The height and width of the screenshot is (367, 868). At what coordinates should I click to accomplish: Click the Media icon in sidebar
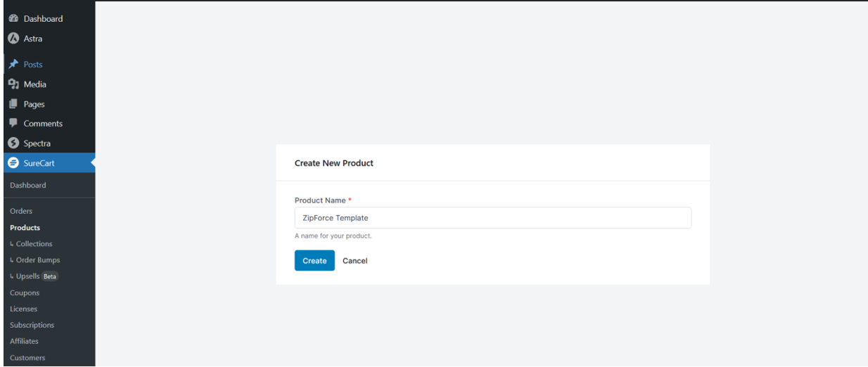pyautogui.click(x=13, y=84)
